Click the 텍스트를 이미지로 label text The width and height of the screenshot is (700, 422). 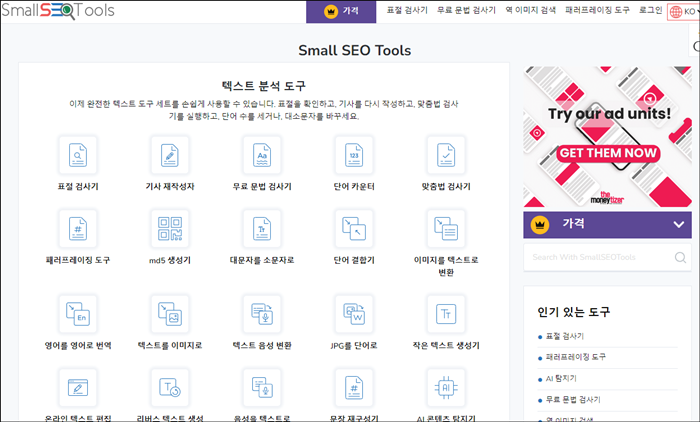[x=170, y=346]
